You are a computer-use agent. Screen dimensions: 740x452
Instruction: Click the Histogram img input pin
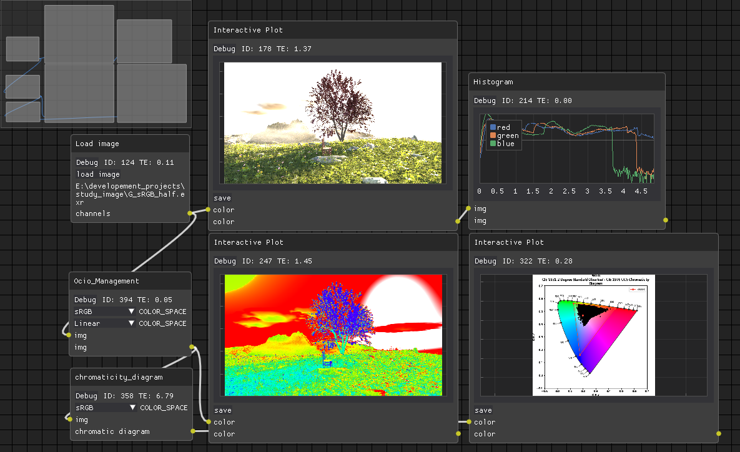(x=468, y=208)
